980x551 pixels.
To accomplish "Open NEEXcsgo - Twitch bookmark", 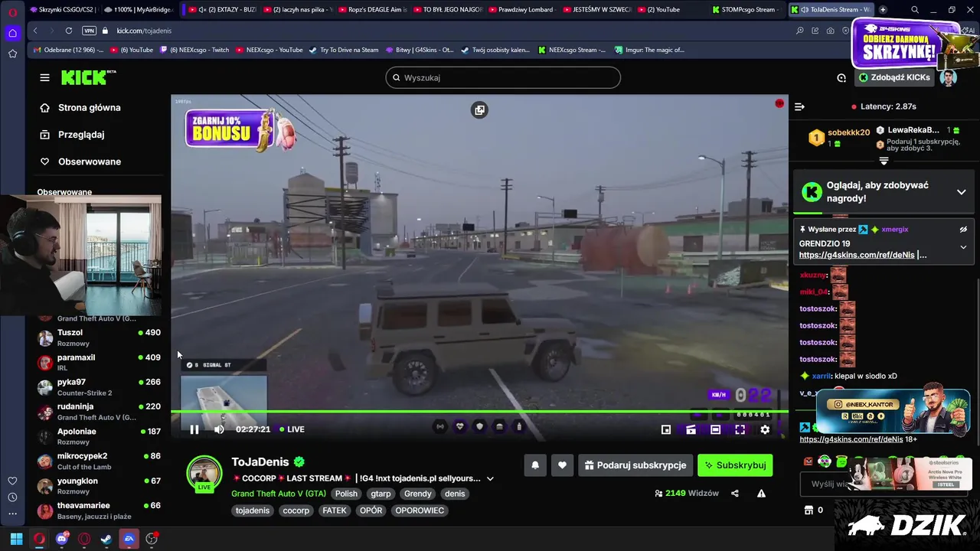I will pos(194,50).
